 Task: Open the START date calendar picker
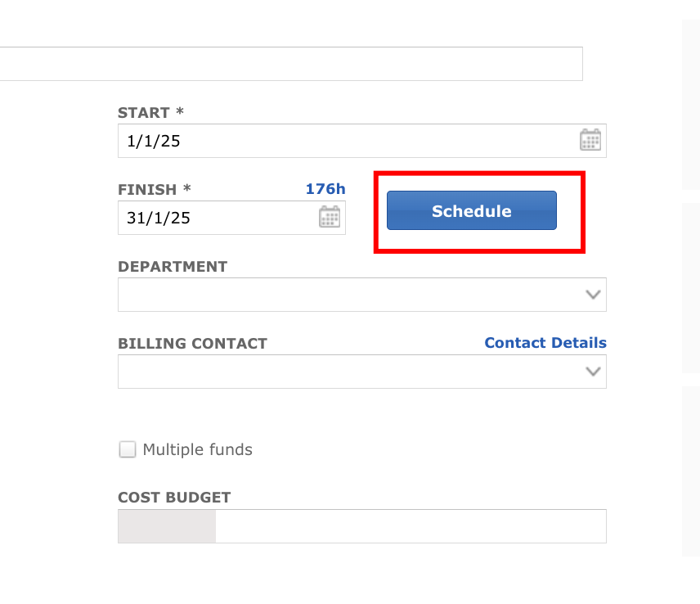click(x=590, y=140)
